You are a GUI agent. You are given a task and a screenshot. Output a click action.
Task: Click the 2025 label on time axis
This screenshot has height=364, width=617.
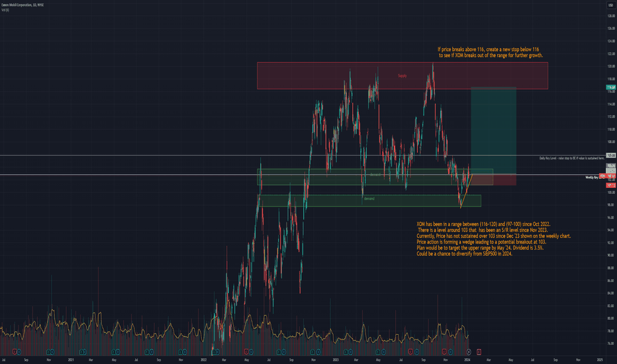point(600,359)
